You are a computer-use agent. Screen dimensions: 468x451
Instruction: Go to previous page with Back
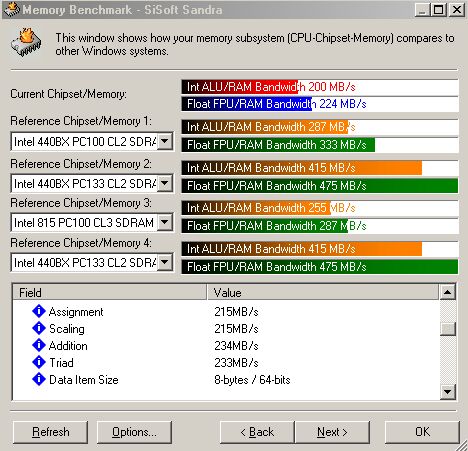(x=257, y=432)
